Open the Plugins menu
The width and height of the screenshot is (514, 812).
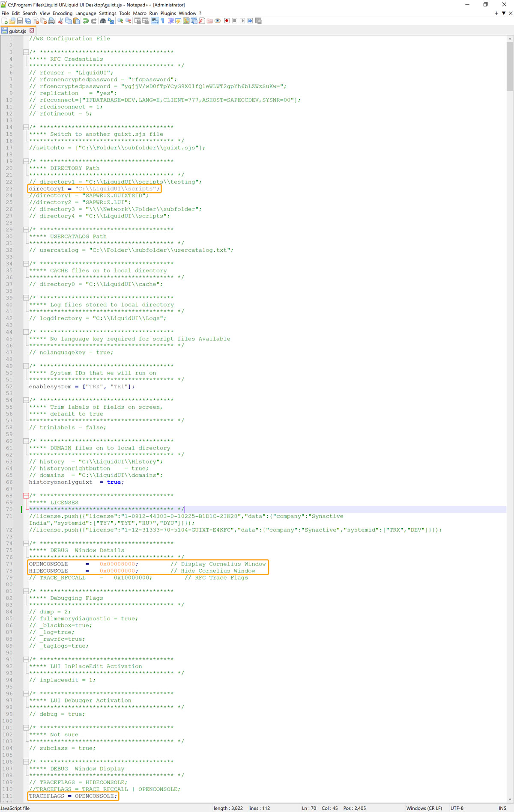pos(168,13)
